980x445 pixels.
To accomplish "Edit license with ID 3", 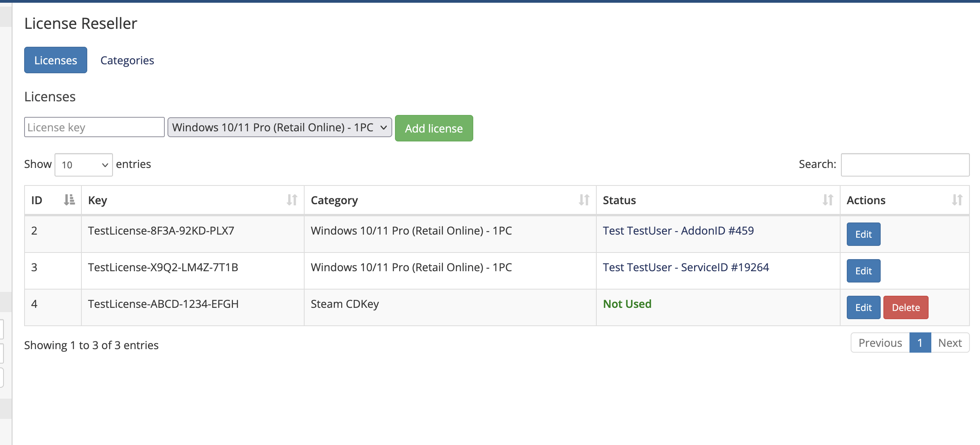I will point(863,271).
